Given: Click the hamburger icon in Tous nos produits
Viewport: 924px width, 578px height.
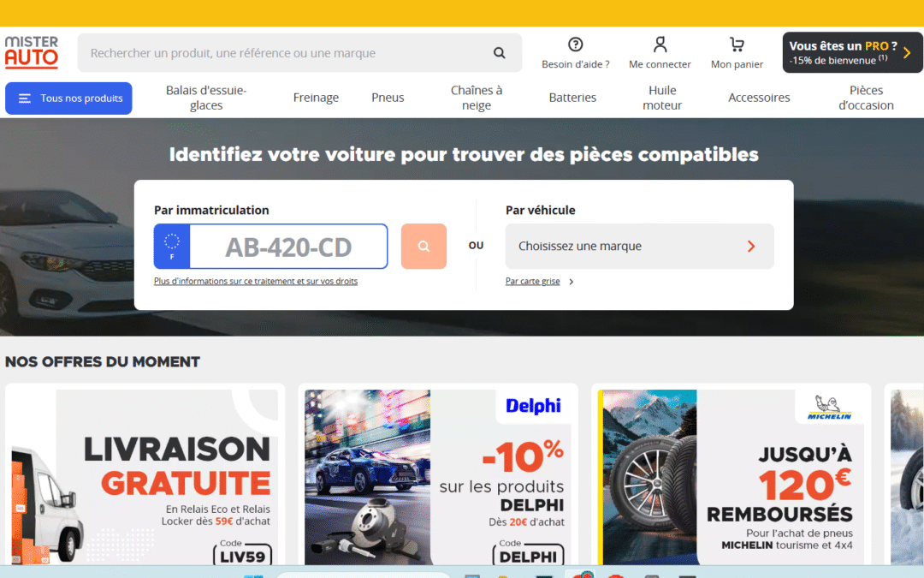Looking at the screenshot, I should point(24,98).
